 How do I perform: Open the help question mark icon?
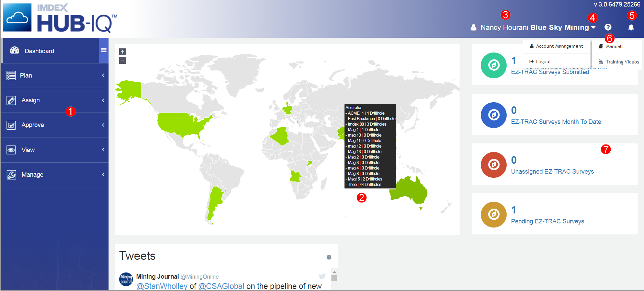click(x=608, y=27)
